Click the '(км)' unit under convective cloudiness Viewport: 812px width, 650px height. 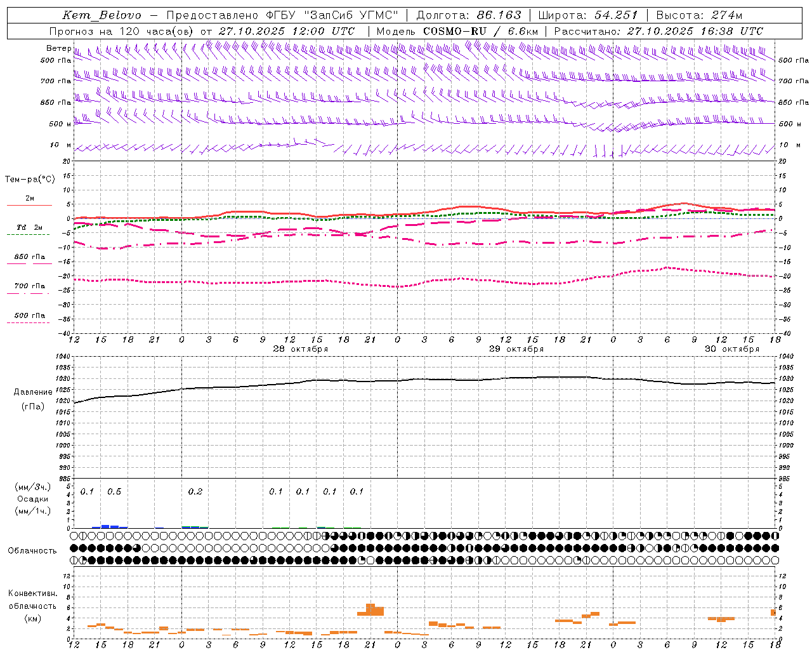(33, 618)
